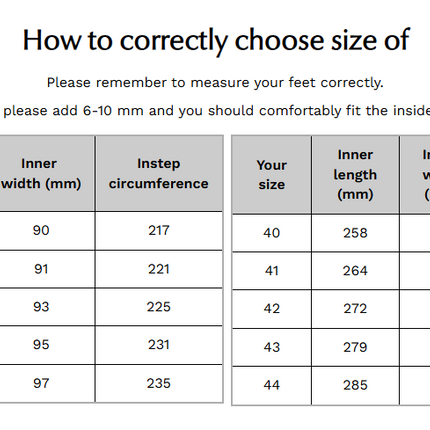
Task: Click the inner width cell showing 90
Action: tap(47, 231)
